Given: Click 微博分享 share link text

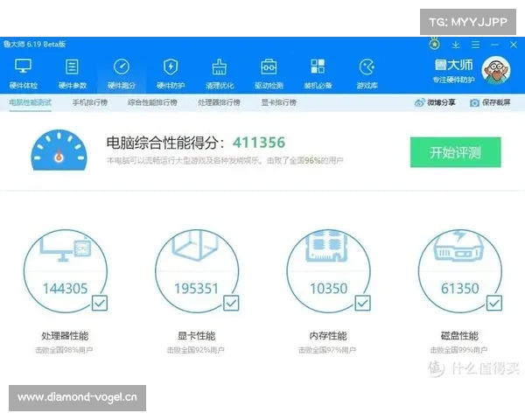Looking at the screenshot, I should (441, 102).
